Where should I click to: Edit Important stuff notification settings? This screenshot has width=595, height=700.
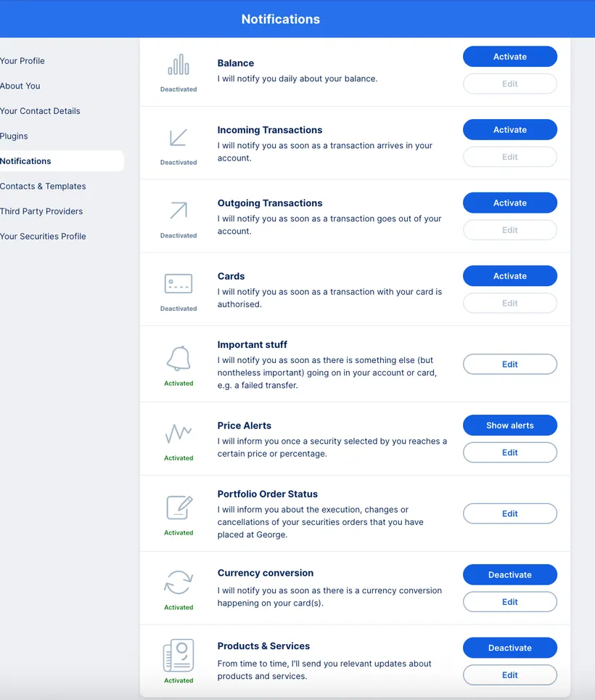tap(509, 364)
